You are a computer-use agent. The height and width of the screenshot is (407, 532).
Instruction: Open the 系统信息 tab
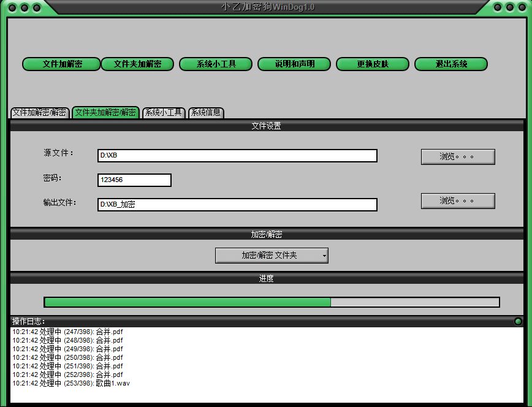[x=206, y=112]
